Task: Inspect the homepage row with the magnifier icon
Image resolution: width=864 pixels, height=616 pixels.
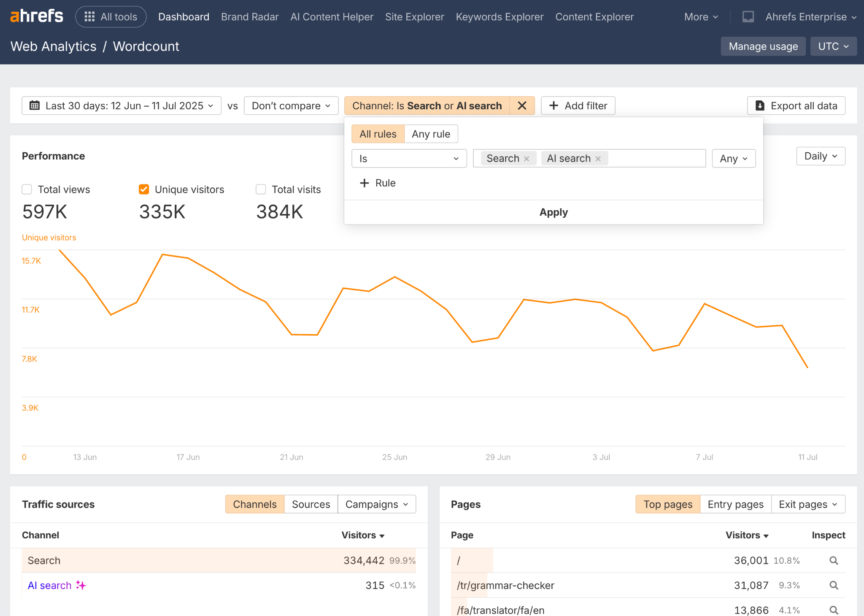Action: click(833, 560)
